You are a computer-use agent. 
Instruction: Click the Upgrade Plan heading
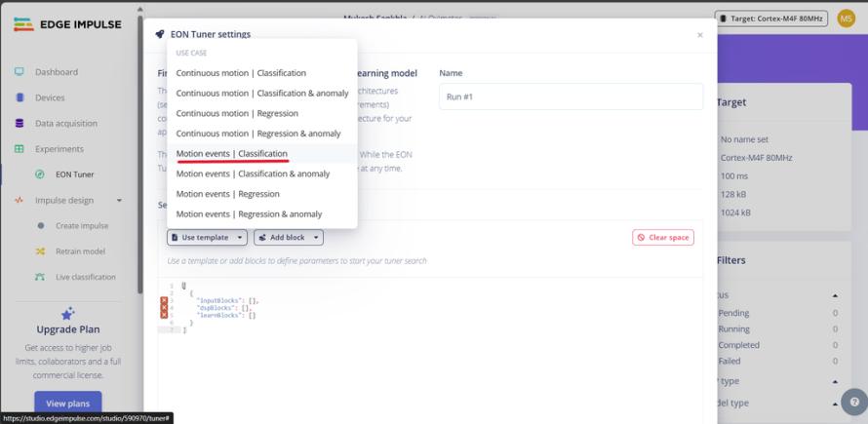(x=68, y=329)
